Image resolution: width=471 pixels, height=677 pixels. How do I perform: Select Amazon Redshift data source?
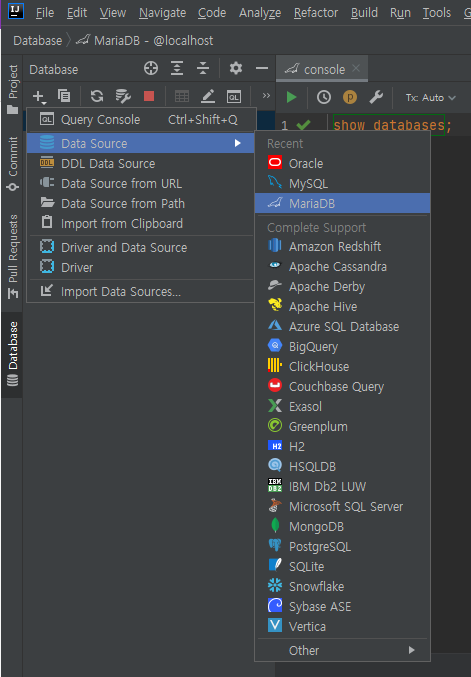click(x=342, y=247)
